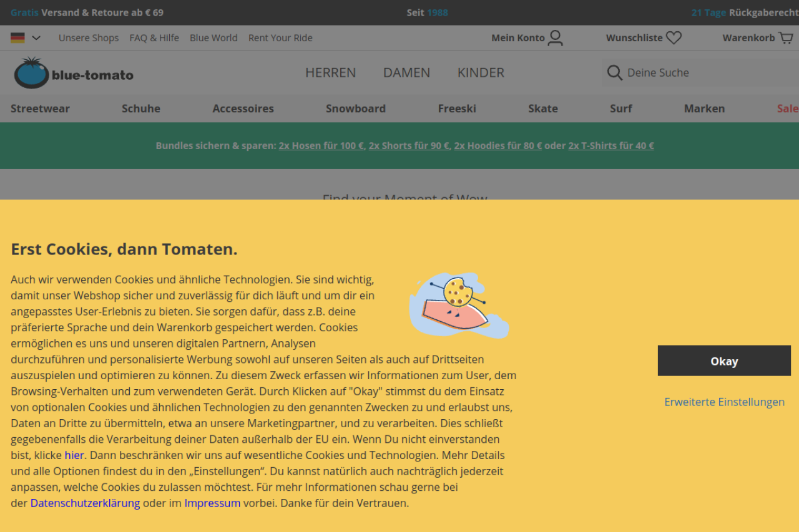Screen dimensions: 799x532
Task: Click the Wunschliste label
Action: coord(634,38)
